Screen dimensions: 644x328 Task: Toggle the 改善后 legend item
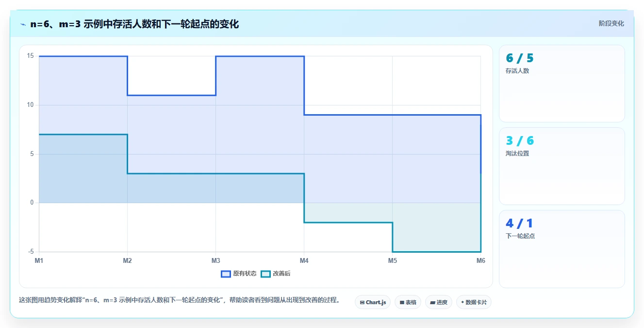coord(276,274)
